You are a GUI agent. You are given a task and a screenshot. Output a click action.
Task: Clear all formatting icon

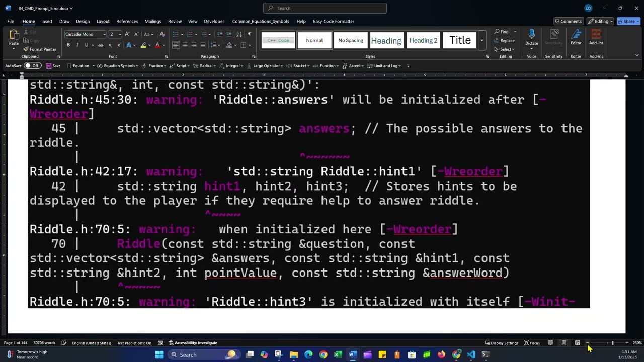coord(162,34)
